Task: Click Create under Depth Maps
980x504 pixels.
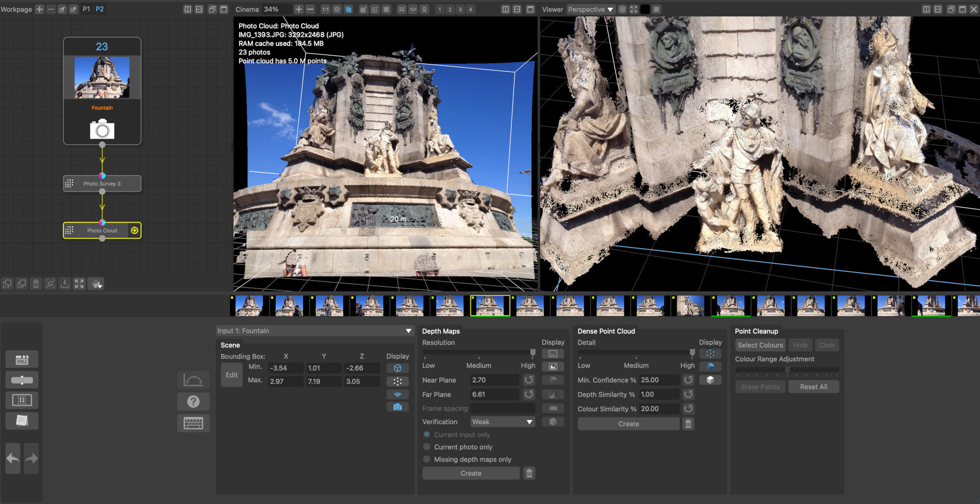Action: click(x=471, y=473)
